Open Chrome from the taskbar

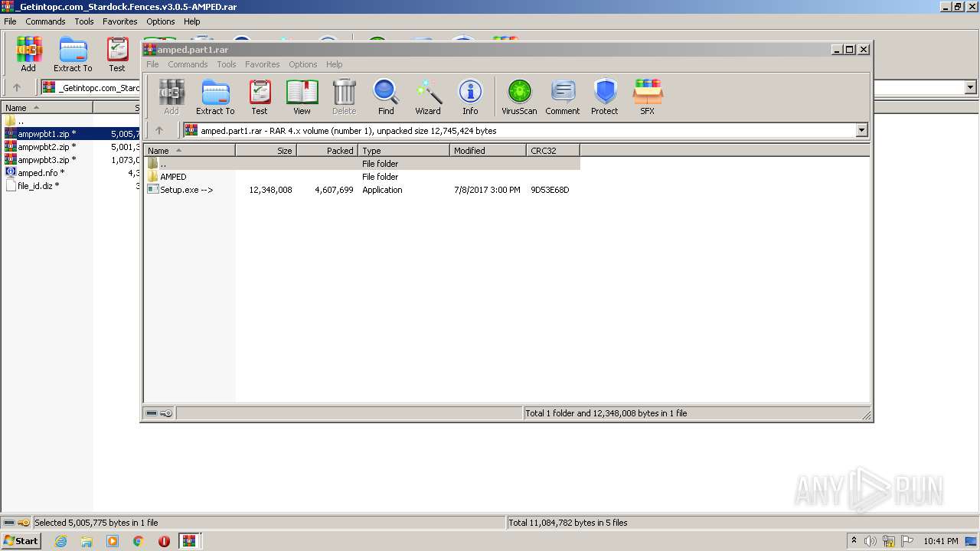139,541
